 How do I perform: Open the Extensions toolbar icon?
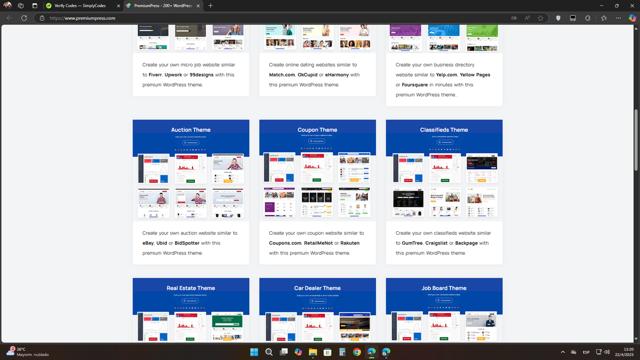coord(588,18)
